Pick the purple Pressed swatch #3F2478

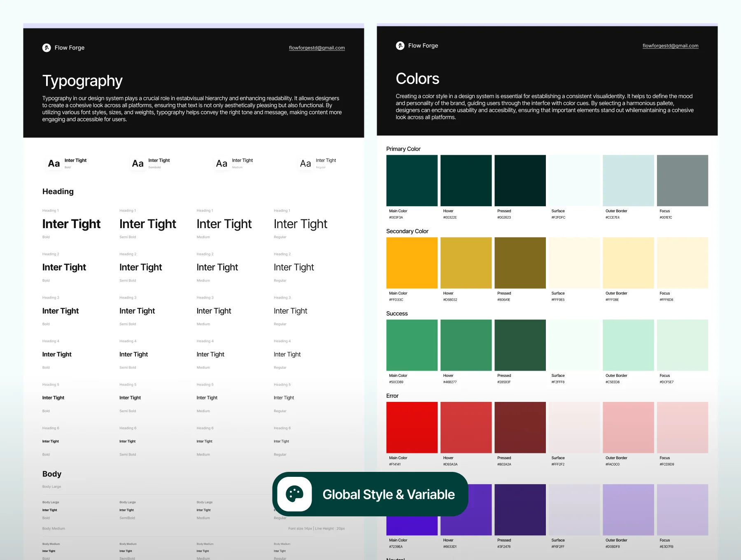coord(520,510)
